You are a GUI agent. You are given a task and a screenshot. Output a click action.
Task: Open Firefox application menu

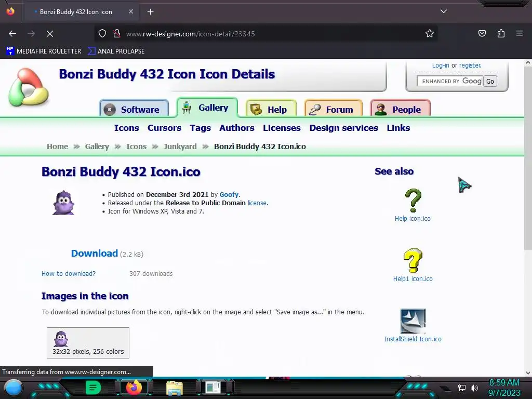(519, 33)
